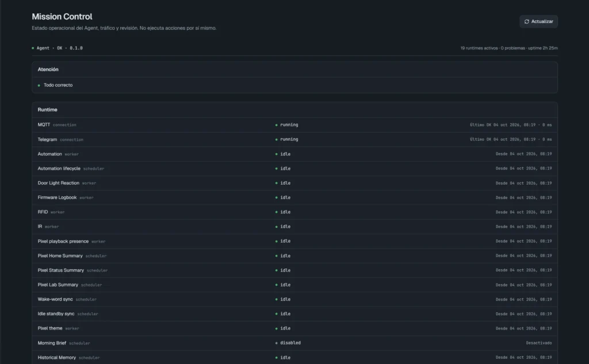This screenshot has height=364, width=589.
Task: Select the Telegram runtime name
Action: tap(47, 139)
